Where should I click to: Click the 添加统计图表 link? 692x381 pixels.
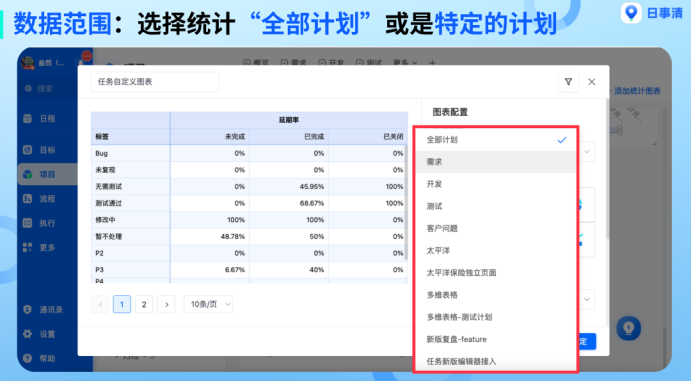pyautogui.click(x=637, y=91)
